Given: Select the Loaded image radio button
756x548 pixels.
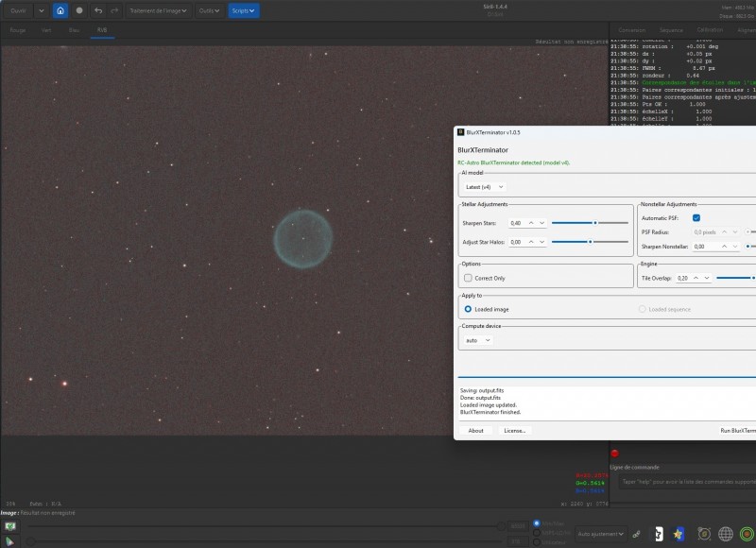Looking at the screenshot, I should tap(468, 309).
